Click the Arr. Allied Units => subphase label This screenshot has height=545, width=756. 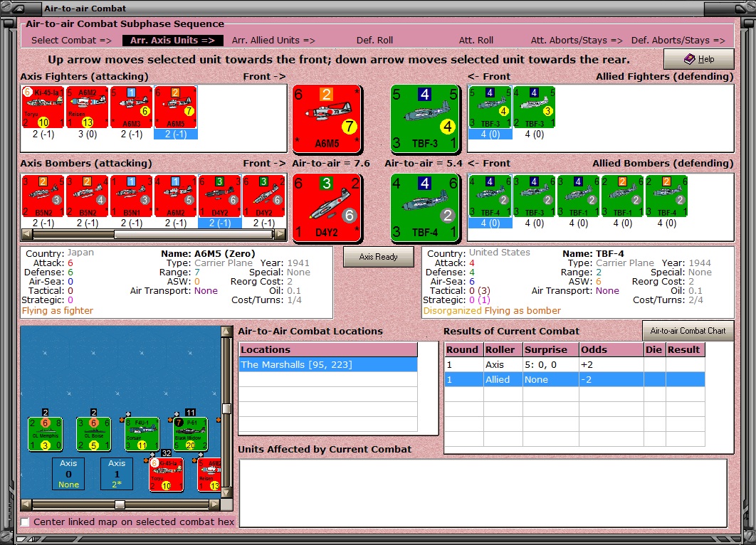pyautogui.click(x=273, y=41)
